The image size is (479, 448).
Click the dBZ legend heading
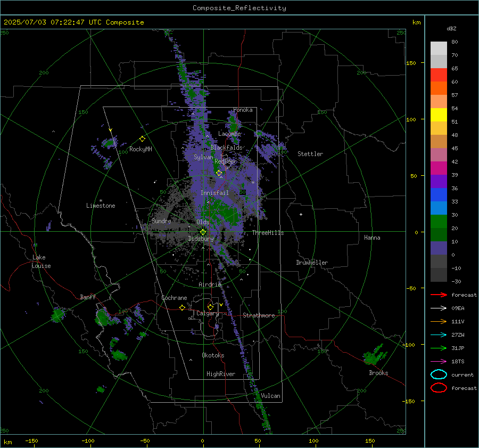(451, 29)
